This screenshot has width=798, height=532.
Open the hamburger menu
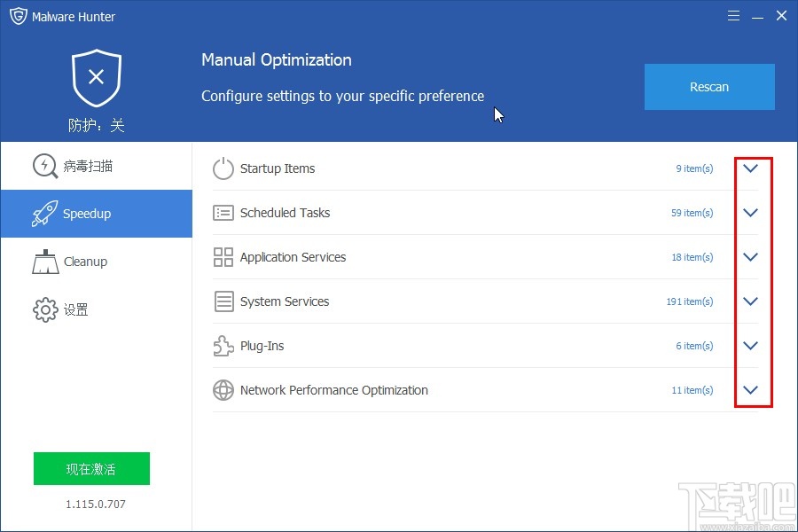pos(733,15)
